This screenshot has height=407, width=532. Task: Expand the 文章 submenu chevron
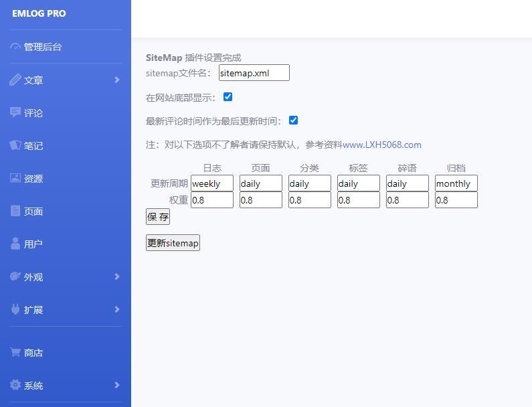pyautogui.click(x=117, y=80)
